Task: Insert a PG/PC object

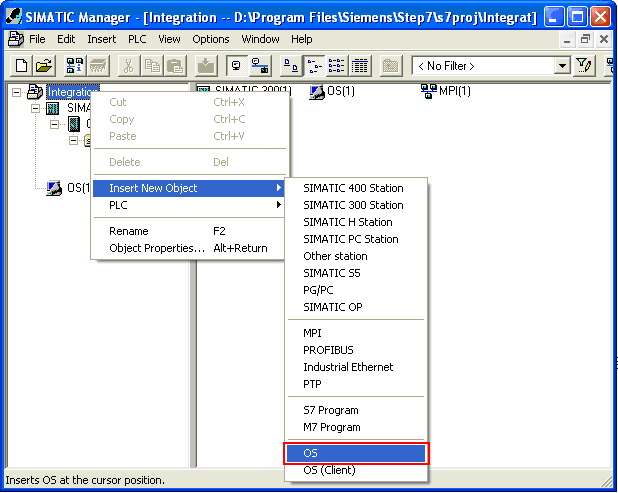Action: tap(356, 290)
